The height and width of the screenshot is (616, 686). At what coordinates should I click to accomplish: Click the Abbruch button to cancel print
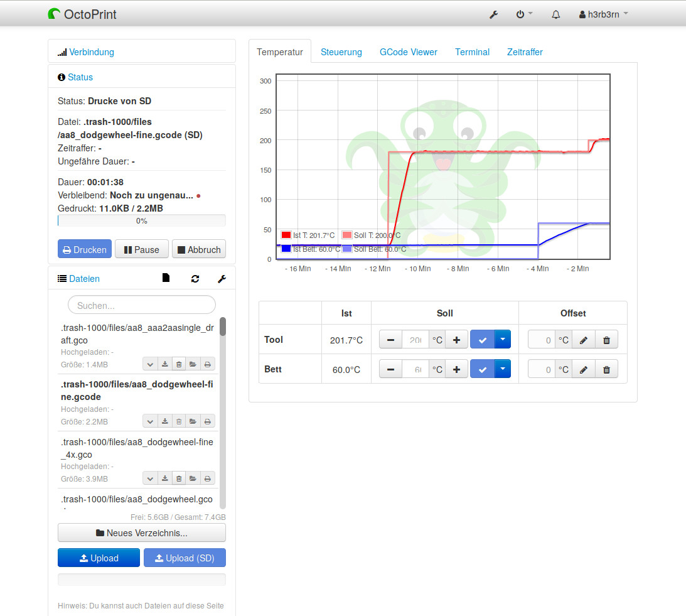click(x=199, y=249)
